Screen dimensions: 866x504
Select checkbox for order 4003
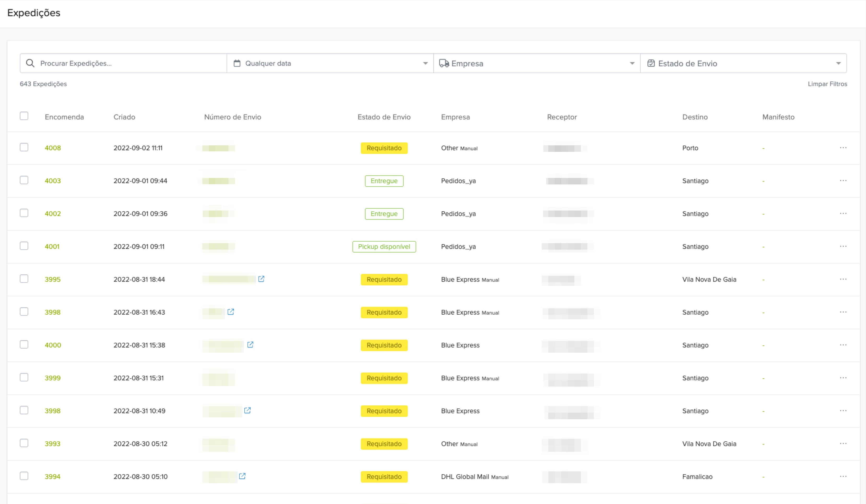click(24, 180)
